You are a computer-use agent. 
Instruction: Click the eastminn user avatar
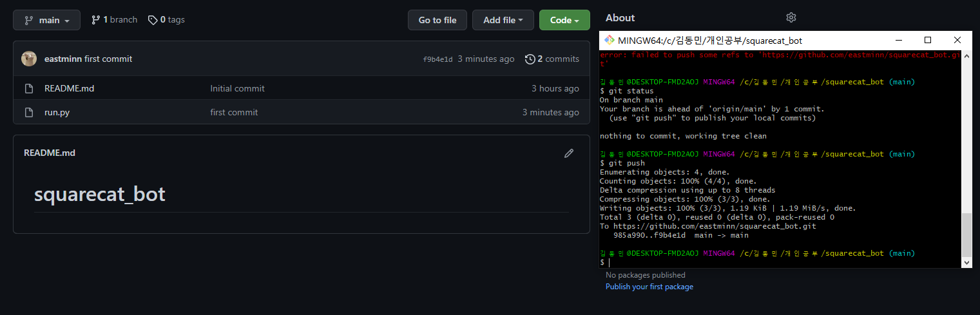[29, 59]
